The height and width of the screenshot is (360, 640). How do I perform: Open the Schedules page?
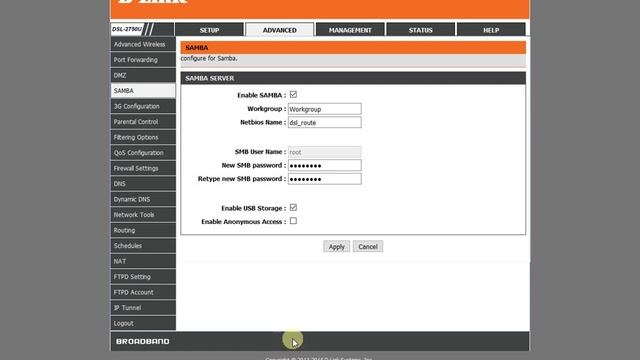[143, 246]
